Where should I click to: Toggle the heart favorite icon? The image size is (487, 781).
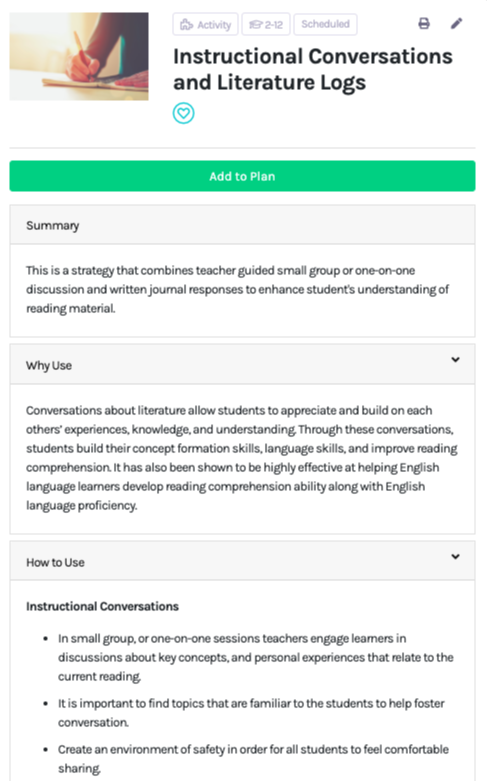[x=183, y=113]
